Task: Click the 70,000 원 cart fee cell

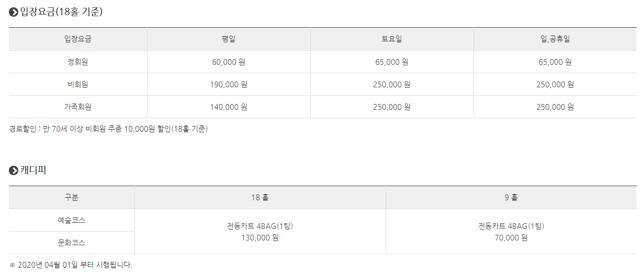Action: point(511,232)
